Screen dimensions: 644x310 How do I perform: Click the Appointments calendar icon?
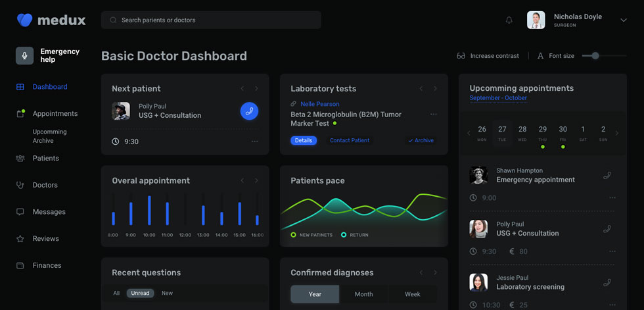(x=20, y=113)
